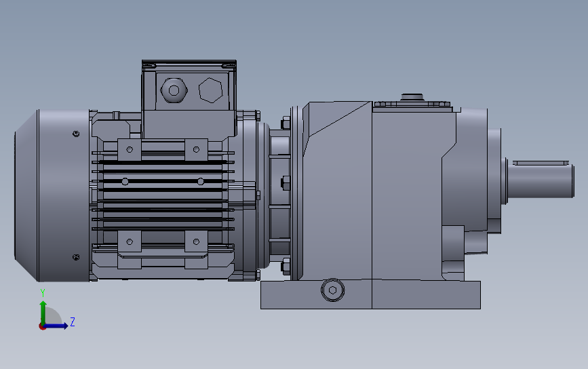Click the green Y axis arrow of the triad
The height and width of the screenshot is (369, 588).
(x=43, y=312)
